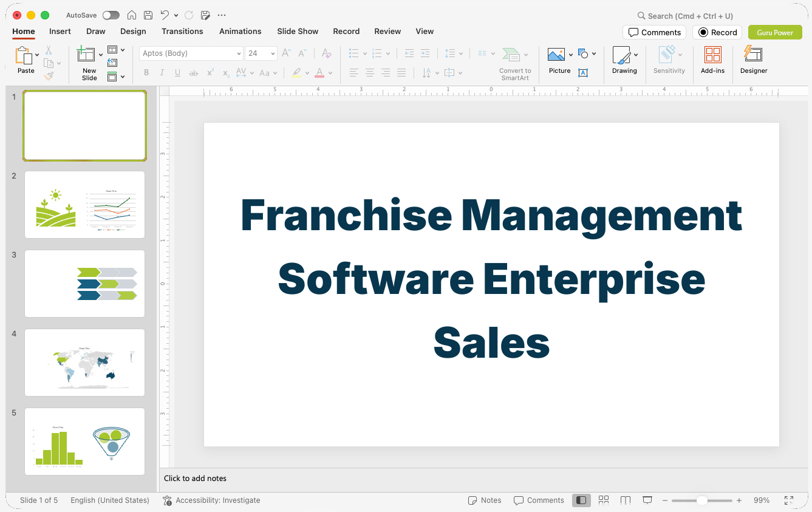
Task: Click the font color swatch
Action: tap(319, 73)
